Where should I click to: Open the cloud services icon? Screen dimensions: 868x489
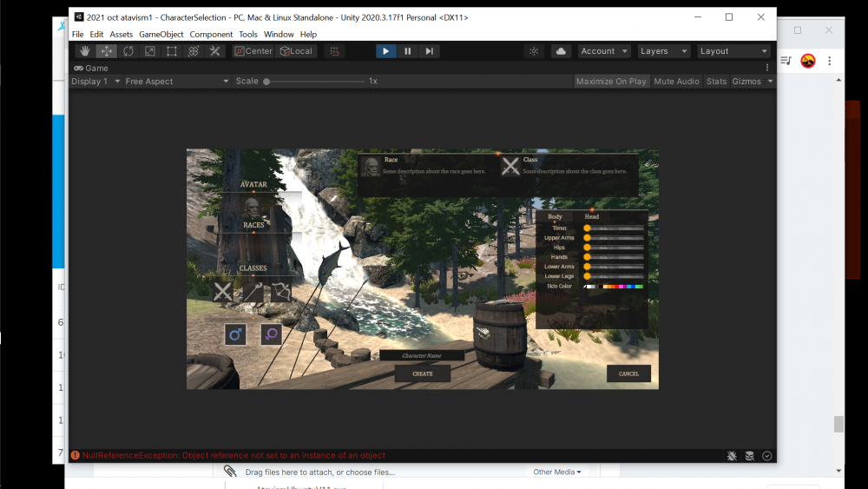click(561, 51)
